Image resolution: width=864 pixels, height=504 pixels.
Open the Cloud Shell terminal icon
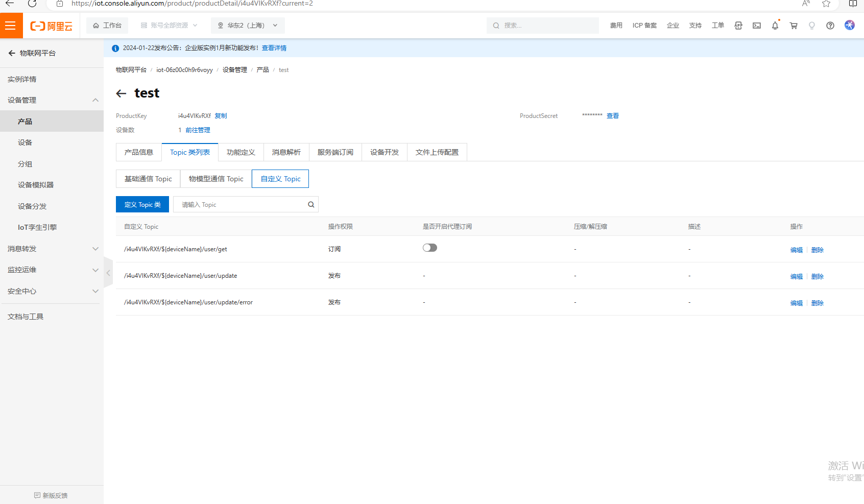(x=756, y=26)
